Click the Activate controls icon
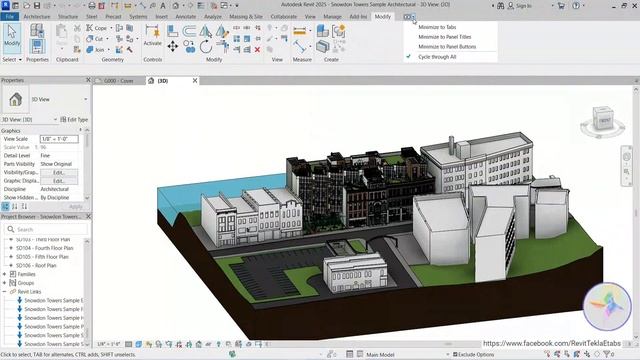The height and width of the screenshot is (360, 640). tap(152, 35)
